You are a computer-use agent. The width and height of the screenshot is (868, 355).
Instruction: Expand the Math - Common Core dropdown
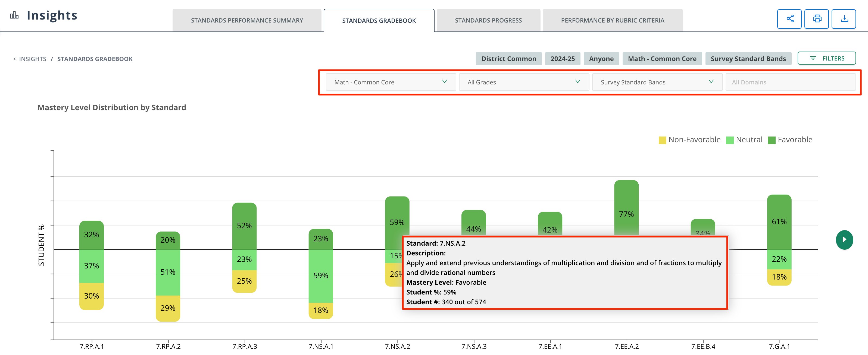[x=391, y=82]
